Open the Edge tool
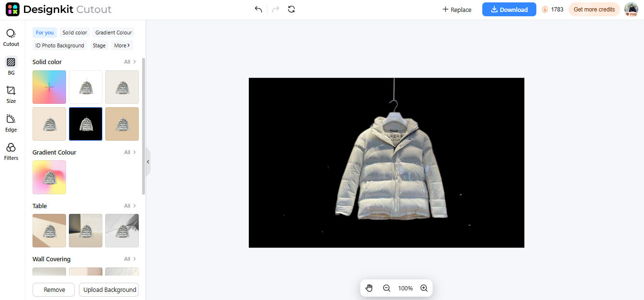This screenshot has height=300, width=644. click(x=11, y=123)
